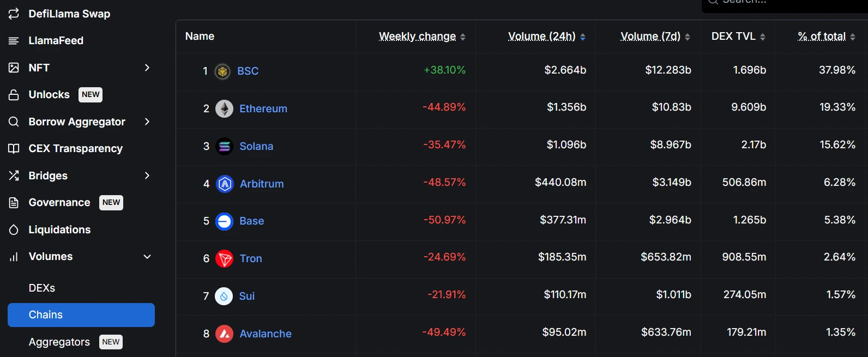Click the BSC chain logo
868x357 pixels.
tap(222, 71)
